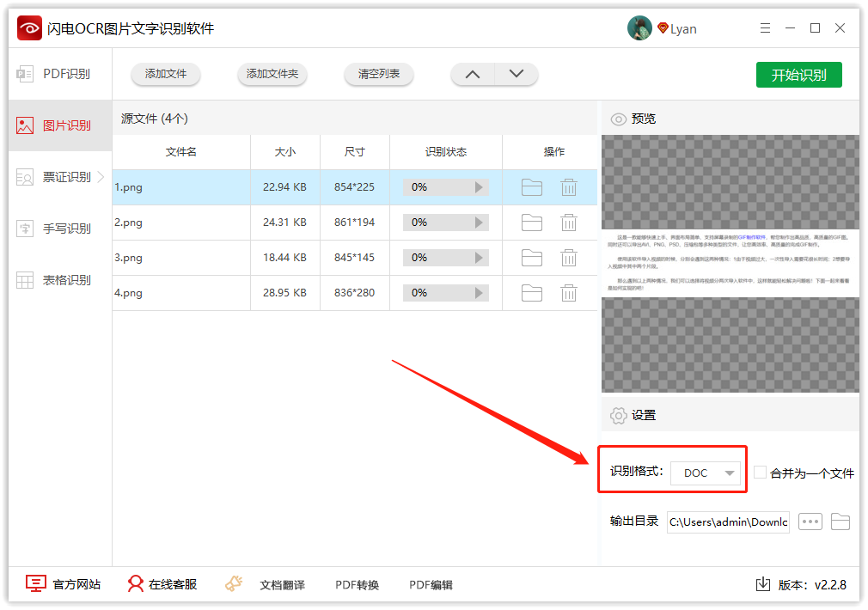Open the folder icon for 1.png

click(531, 186)
